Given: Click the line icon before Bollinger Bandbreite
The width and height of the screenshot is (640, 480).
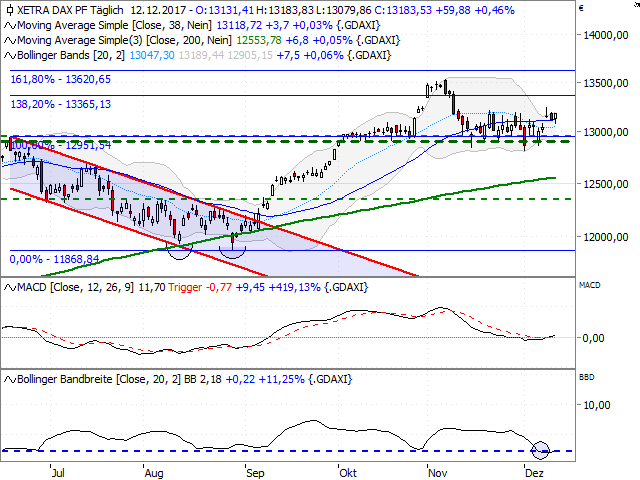Looking at the screenshot, I should [6, 381].
